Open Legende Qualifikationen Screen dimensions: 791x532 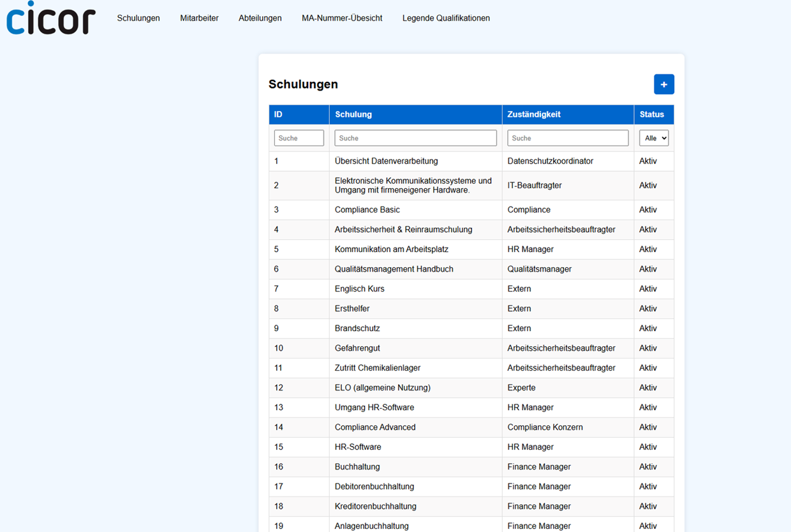(446, 18)
